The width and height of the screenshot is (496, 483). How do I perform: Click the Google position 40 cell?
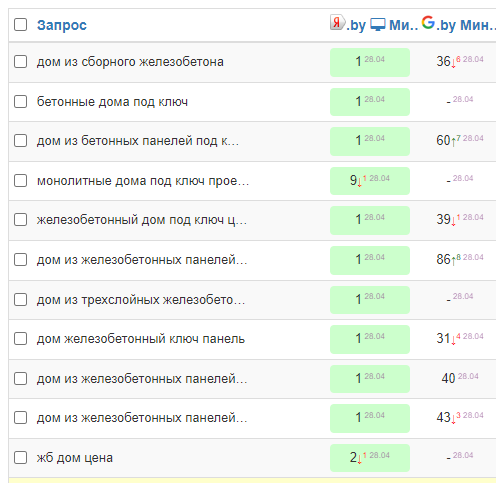coord(460,379)
